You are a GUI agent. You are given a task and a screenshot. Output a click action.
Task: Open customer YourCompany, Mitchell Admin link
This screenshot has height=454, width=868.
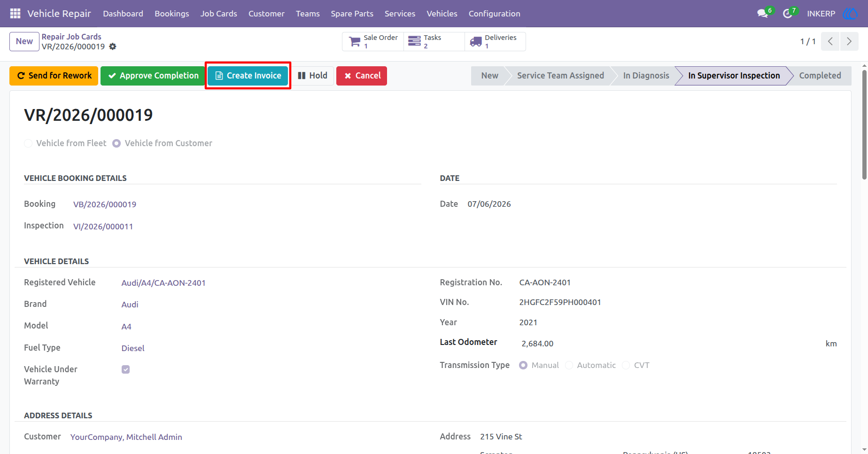[126, 437]
